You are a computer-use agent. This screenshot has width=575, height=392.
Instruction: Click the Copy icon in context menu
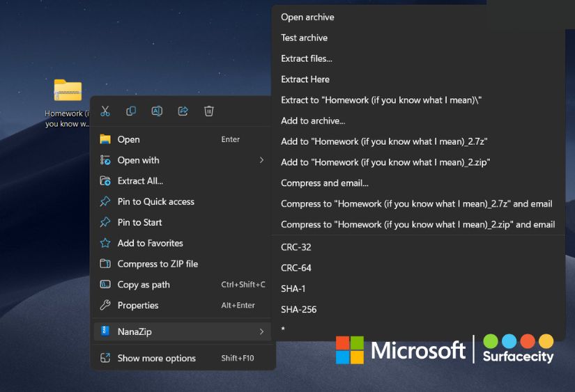click(131, 111)
